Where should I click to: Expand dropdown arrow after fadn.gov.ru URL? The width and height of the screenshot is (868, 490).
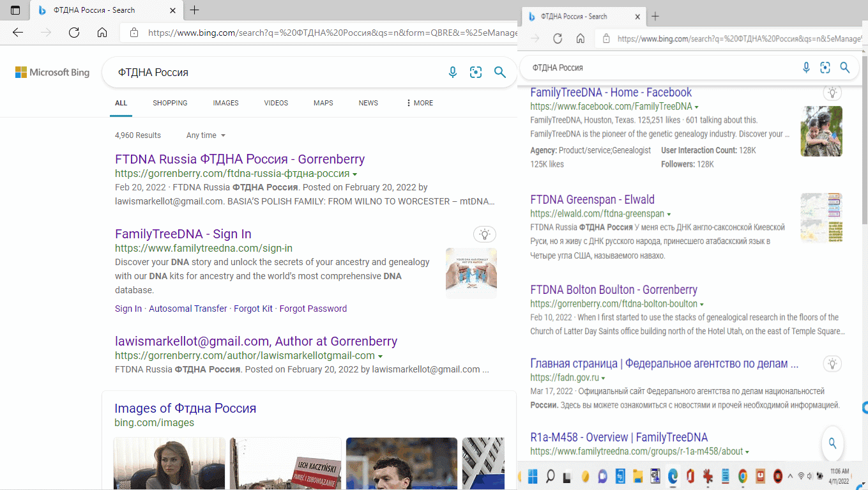click(x=603, y=378)
